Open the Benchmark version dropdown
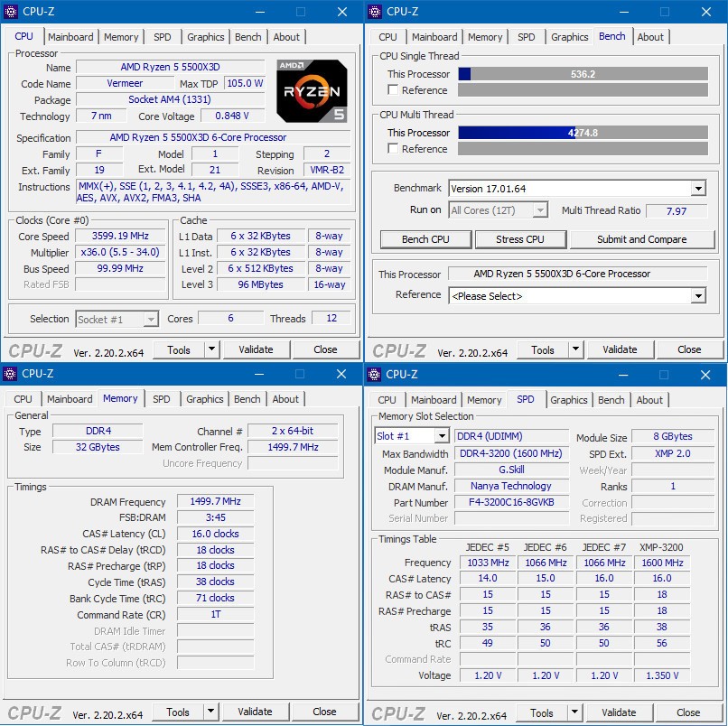Image resolution: width=728 pixels, height=726 pixels. tap(698, 189)
